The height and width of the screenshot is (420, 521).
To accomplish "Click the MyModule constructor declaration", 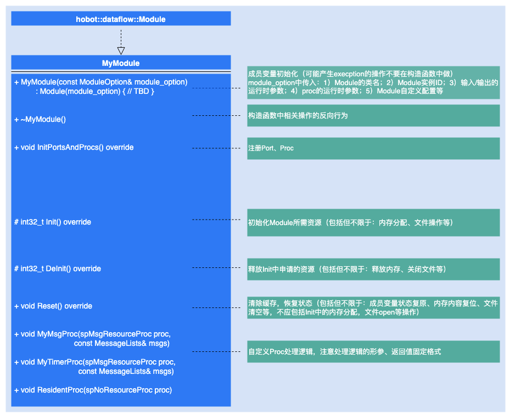I will 101,87.
